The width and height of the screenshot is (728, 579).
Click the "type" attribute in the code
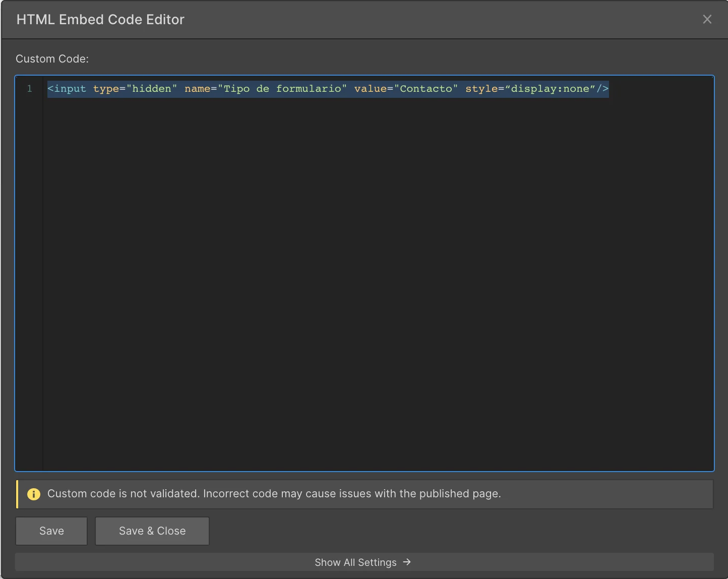106,89
